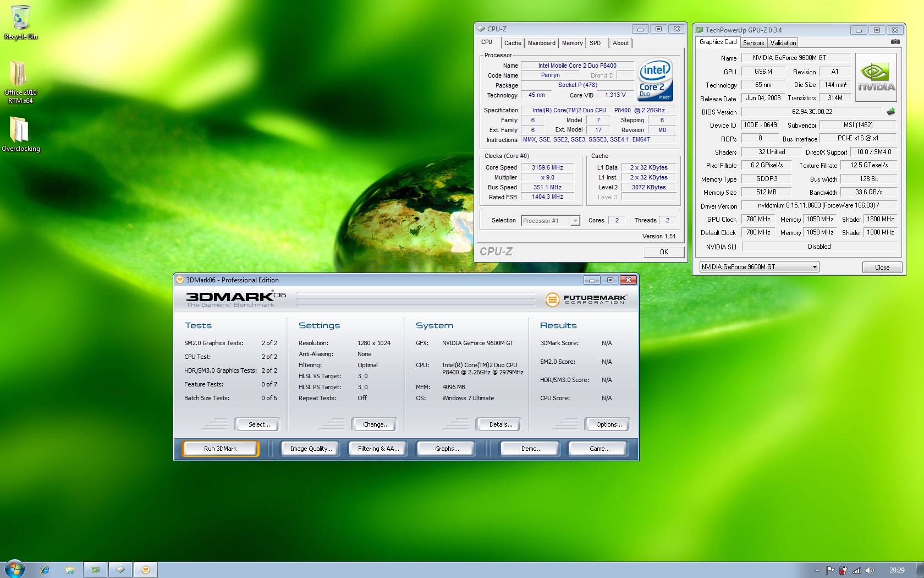Click the NVIDIA logo in GPU-Z
The height and width of the screenshot is (578, 924).
(x=876, y=77)
